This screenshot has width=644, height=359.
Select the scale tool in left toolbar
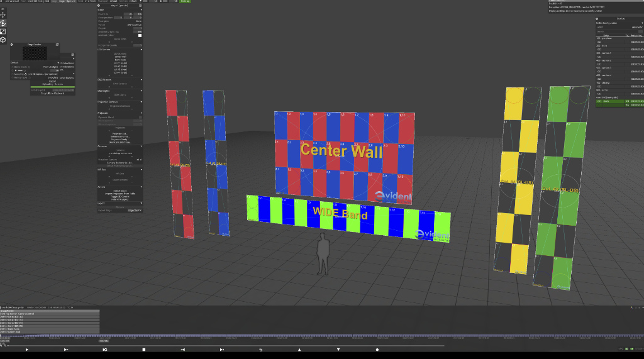coord(3,31)
